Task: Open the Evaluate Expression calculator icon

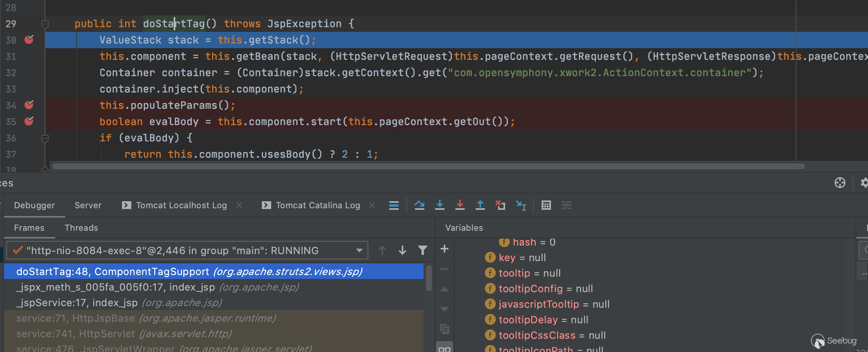Action: pos(546,205)
